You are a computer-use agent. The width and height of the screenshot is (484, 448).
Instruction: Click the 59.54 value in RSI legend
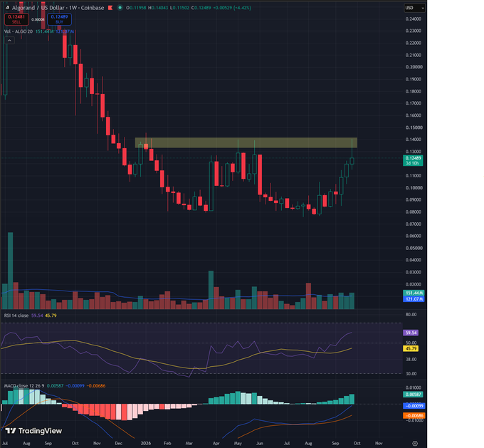pyautogui.click(x=37, y=316)
